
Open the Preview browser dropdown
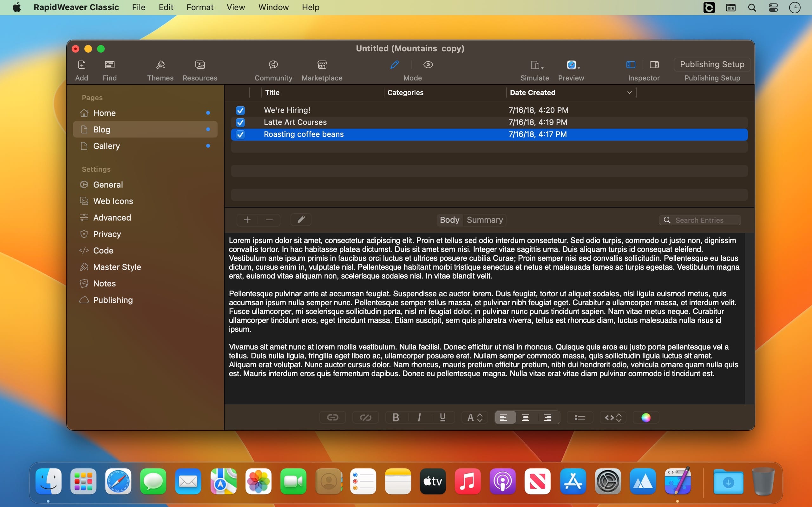573,65
